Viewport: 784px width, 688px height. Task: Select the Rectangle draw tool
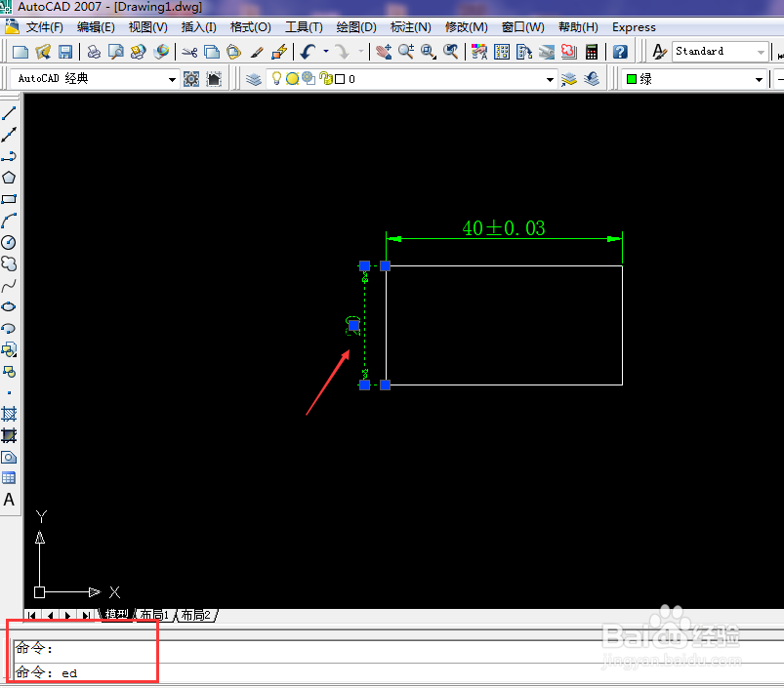point(9,199)
